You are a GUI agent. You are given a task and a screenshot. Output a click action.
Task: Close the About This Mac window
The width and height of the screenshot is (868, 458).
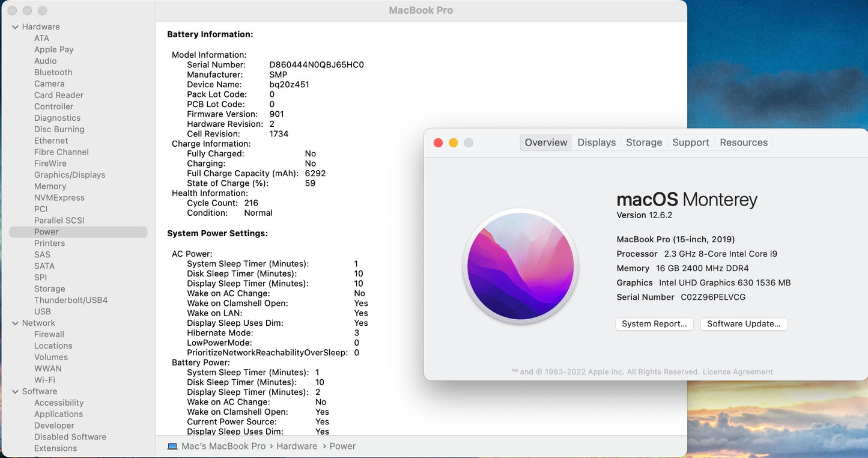click(438, 142)
